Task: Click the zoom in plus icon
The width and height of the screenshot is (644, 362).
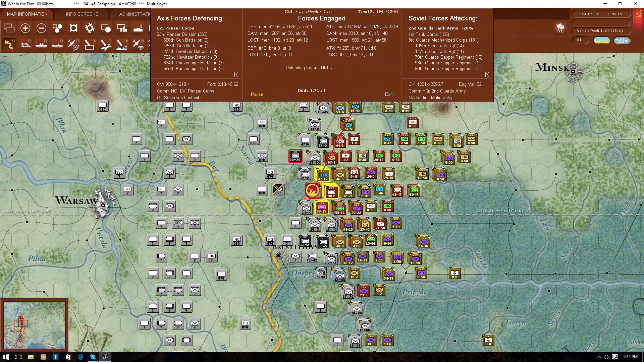Action: [25, 28]
